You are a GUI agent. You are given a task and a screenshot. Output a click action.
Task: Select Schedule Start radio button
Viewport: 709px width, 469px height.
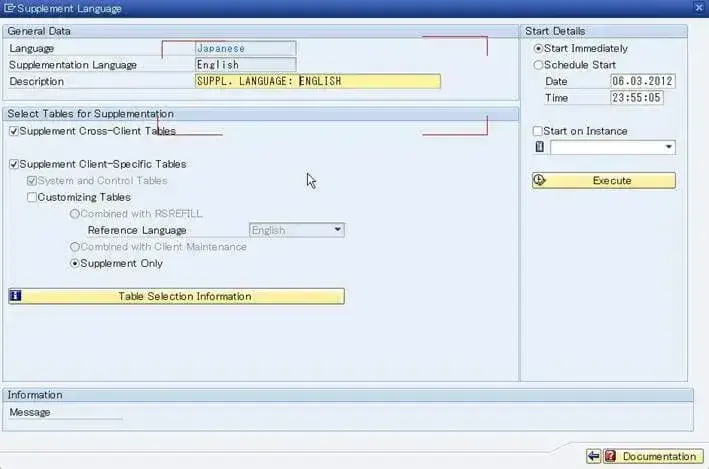(538, 65)
